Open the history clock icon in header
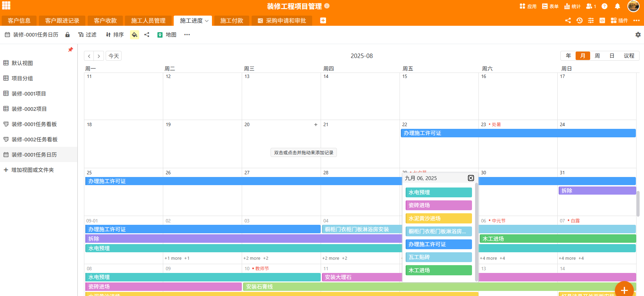 coord(579,21)
